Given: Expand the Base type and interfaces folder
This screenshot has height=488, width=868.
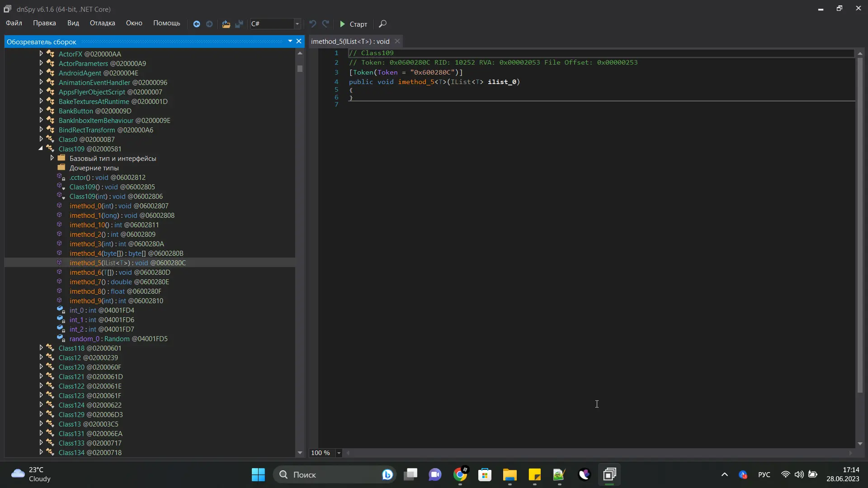Looking at the screenshot, I should pos(52,158).
